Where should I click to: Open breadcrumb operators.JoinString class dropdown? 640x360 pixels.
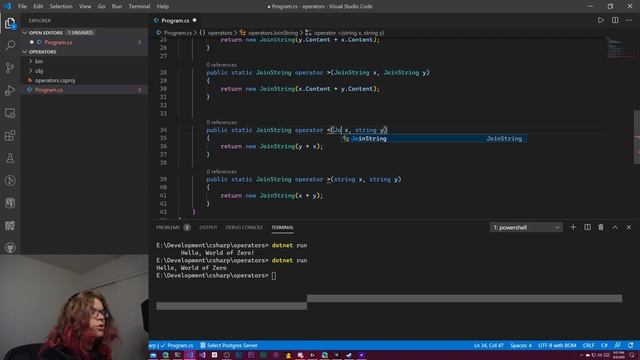(x=269, y=33)
